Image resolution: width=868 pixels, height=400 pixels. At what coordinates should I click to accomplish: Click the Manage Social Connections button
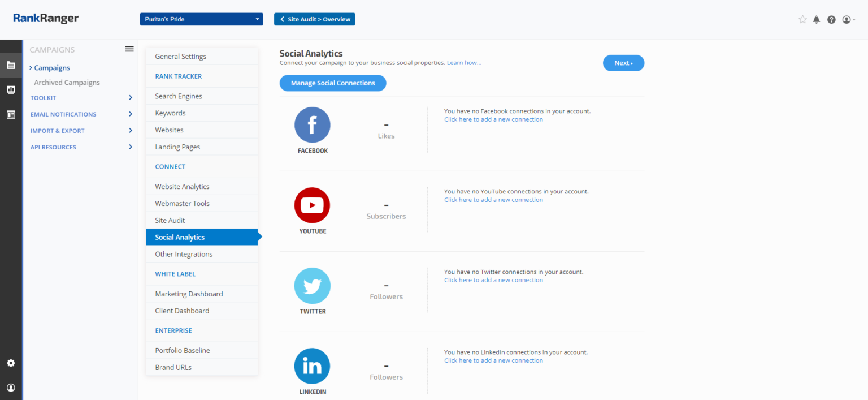point(333,83)
